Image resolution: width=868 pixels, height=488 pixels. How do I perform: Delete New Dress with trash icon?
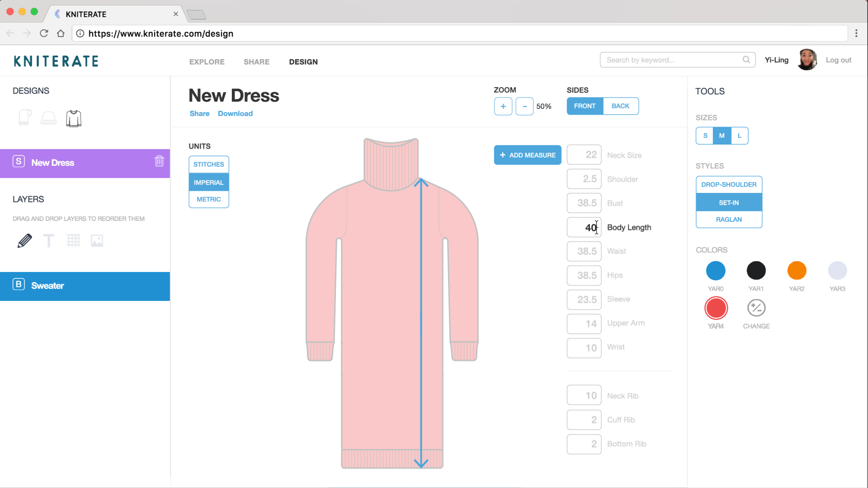point(159,161)
